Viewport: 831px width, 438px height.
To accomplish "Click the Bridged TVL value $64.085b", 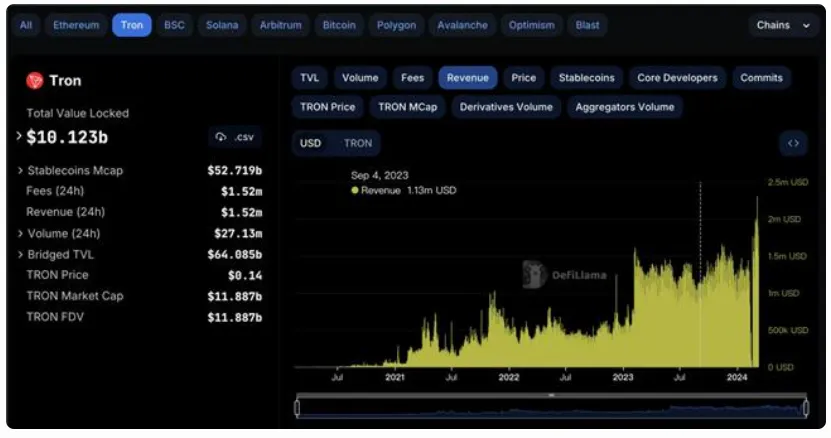I will pyautogui.click(x=234, y=255).
